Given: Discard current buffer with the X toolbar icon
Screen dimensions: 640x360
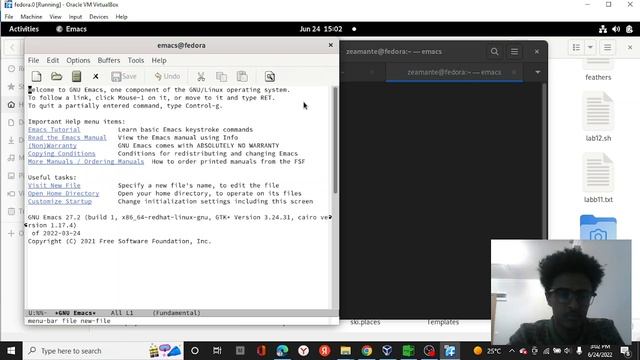Looking at the screenshot, I should [96, 76].
